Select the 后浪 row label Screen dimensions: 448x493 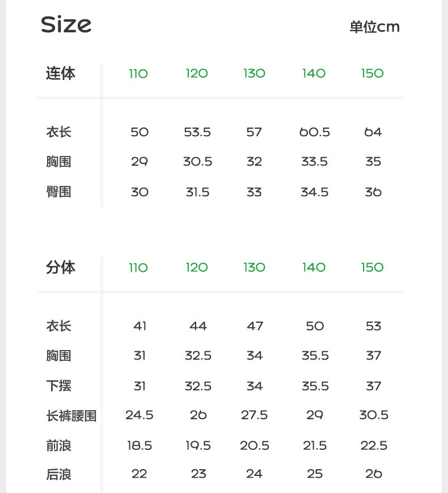pyautogui.click(x=58, y=474)
